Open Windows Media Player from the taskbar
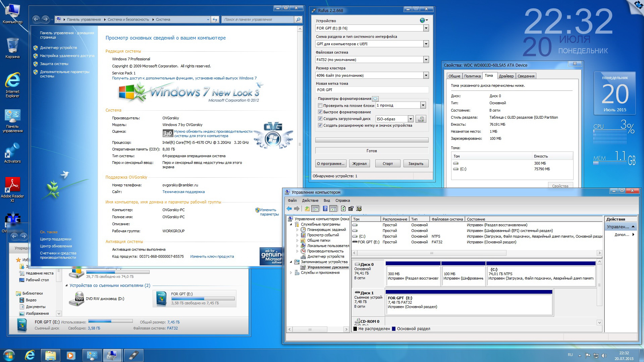Viewport: 644px width, 362px height. pos(71,355)
